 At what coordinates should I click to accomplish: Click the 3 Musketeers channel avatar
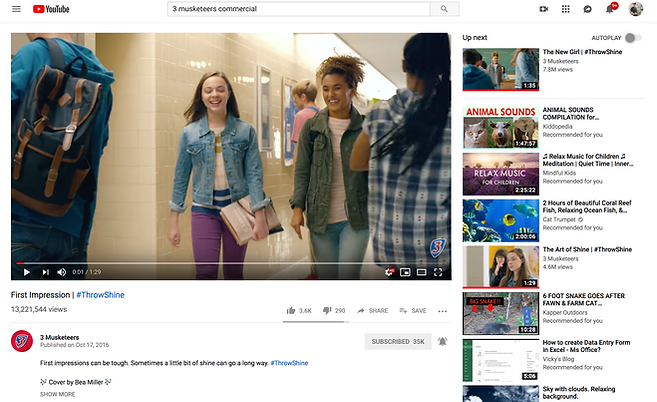tap(22, 341)
